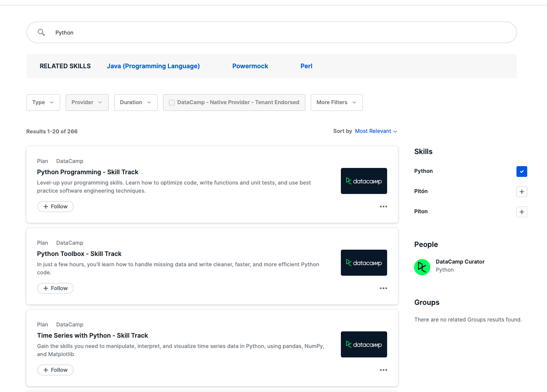The image size is (547, 392).
Task: Follow the Python Toolbox Skill Track
Action: click(55, 288)
